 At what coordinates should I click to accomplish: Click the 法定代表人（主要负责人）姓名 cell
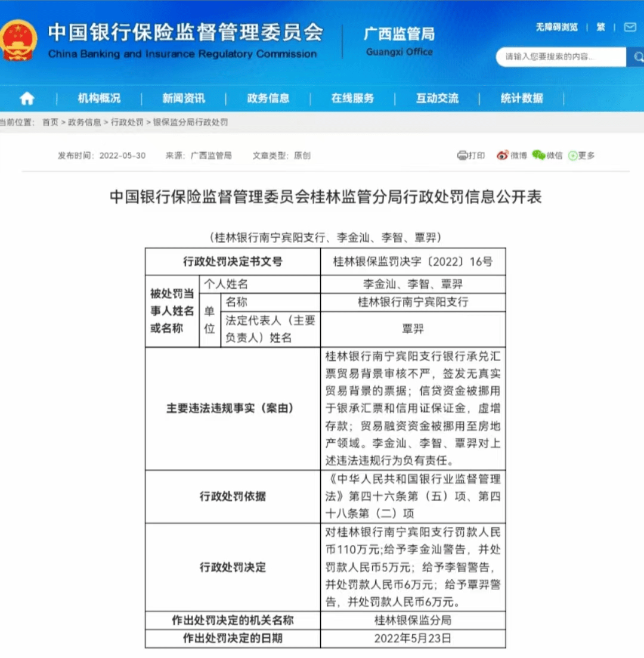271,329
